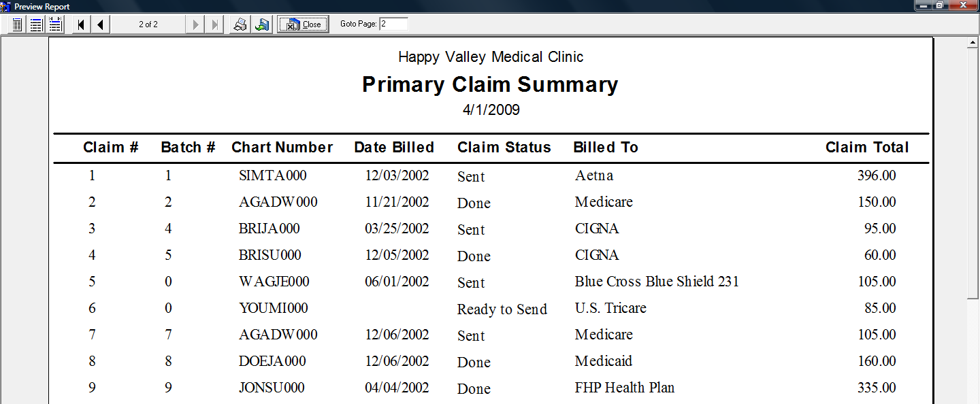Image resolution: width=980 pixels, height=404 pixels.
Task: Click the Goto Page input field
Action: pos(393,24)
